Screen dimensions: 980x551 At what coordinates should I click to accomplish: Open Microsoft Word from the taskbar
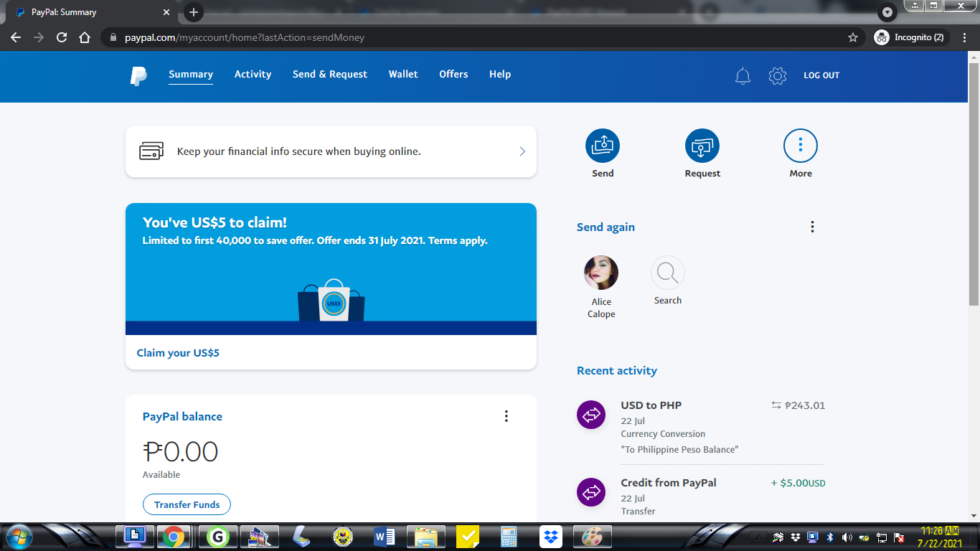pos(385,537)
